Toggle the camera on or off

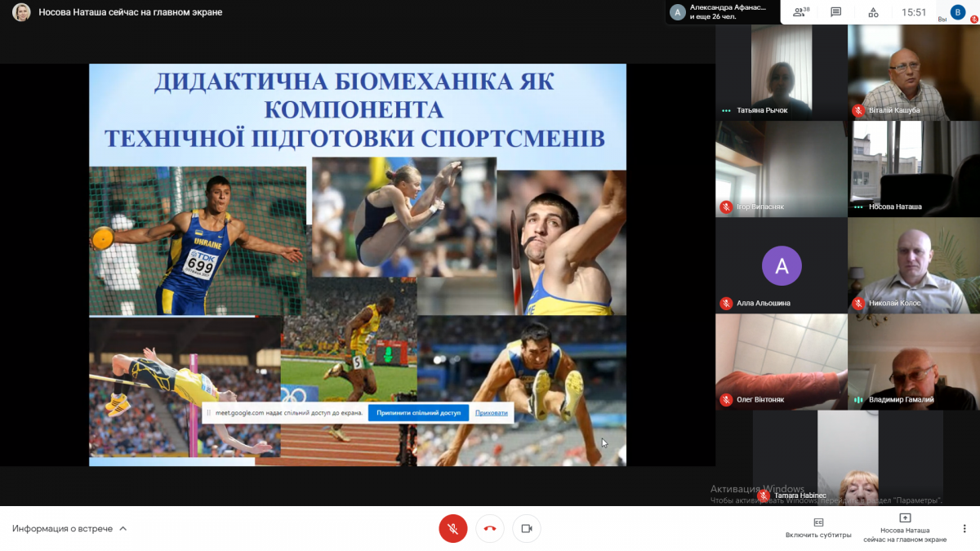(x=527, y=529)
